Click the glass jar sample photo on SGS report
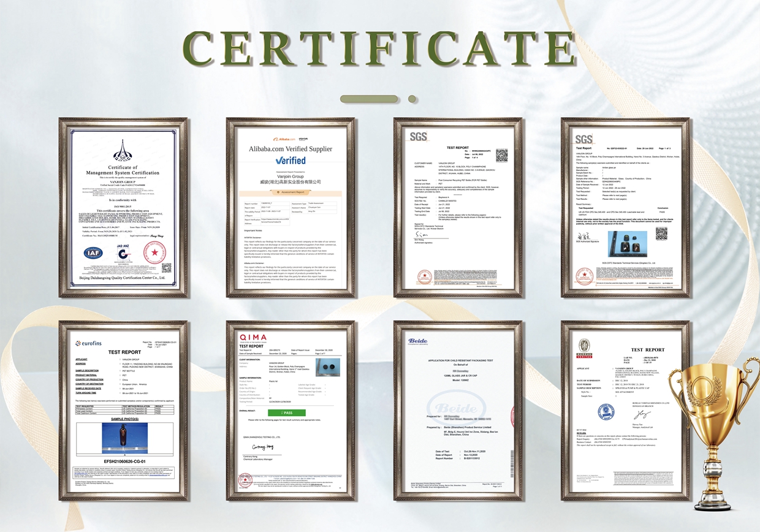This screenshot has height=532, width=760. pos(628,244)
